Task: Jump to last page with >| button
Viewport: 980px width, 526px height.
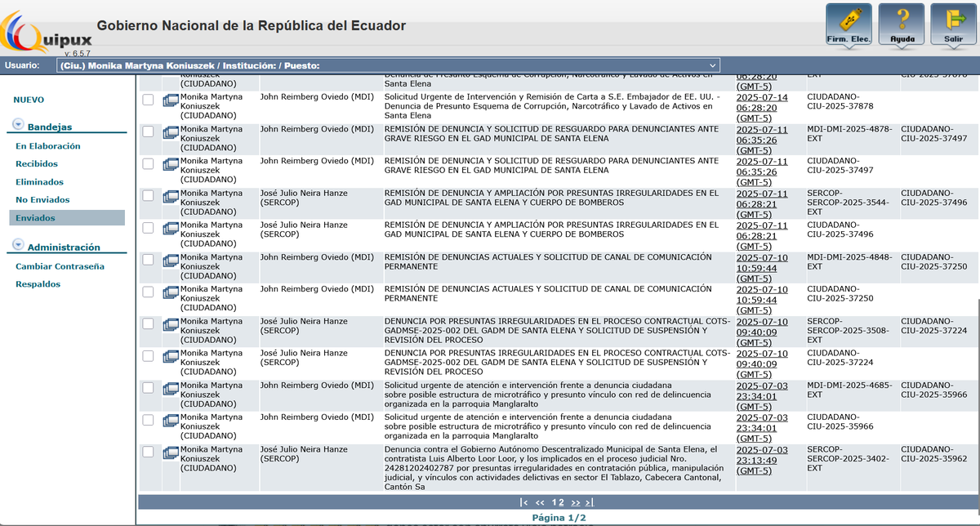Action: coord(590,502)
